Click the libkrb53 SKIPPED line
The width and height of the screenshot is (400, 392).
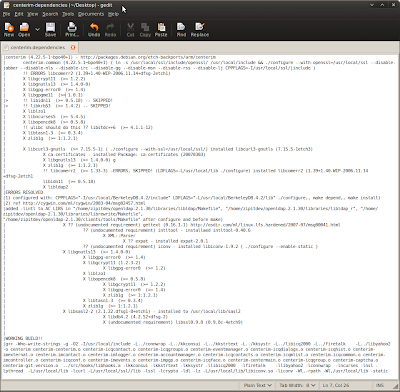pos(67,106)
